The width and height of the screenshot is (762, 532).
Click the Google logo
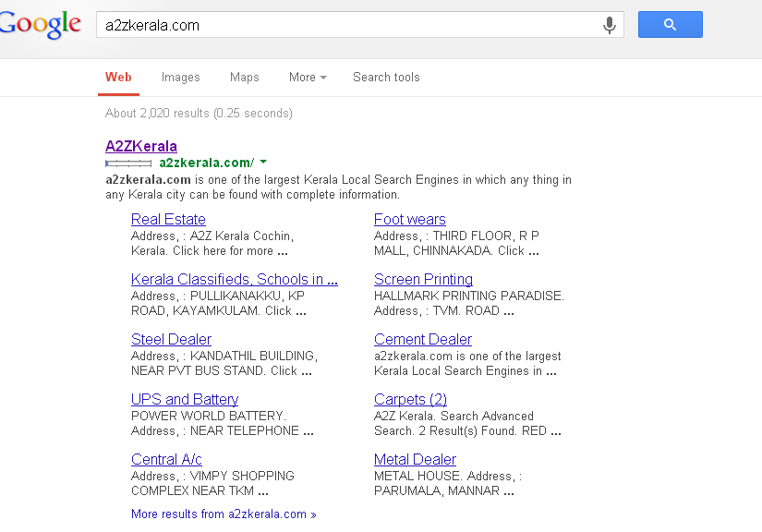[x=41, y=25]
